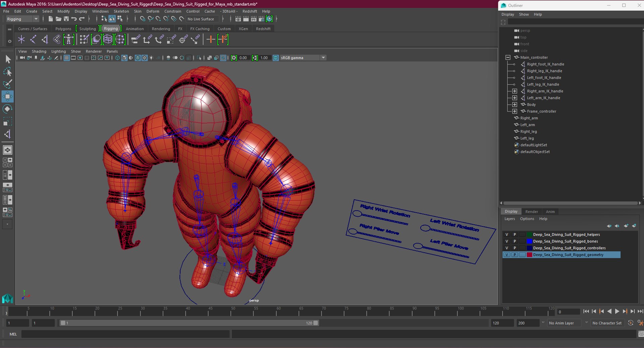Click the geometry layer red color swatch
This screenshot has width=644, height=348.
pyautogui.click(x=529, y=255)
